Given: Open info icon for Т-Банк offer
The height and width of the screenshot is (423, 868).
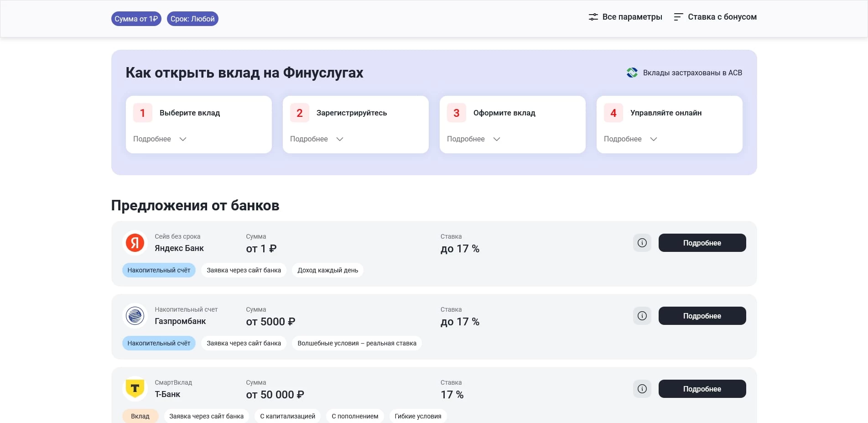Looking at the screenshot, I should tap(642, 388).
